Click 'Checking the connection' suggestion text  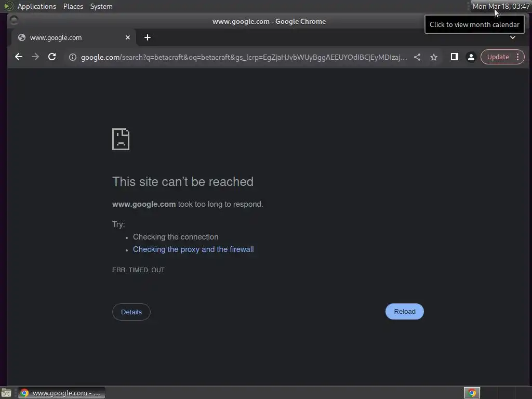(176, 237)
